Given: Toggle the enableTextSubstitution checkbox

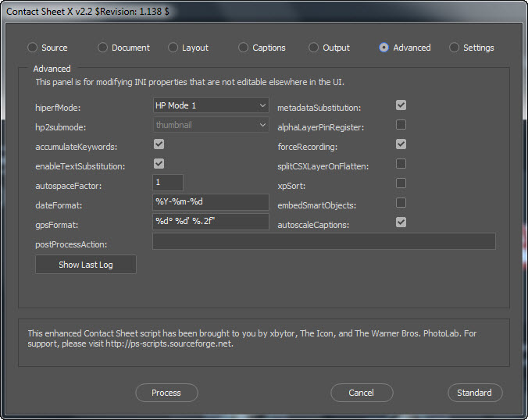Looking at the screenshot, I should click(x=159, y=164).
